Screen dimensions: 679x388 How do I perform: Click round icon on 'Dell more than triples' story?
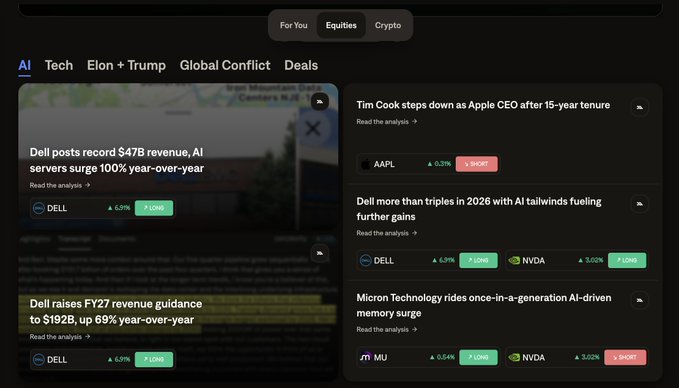coord(640,204)
